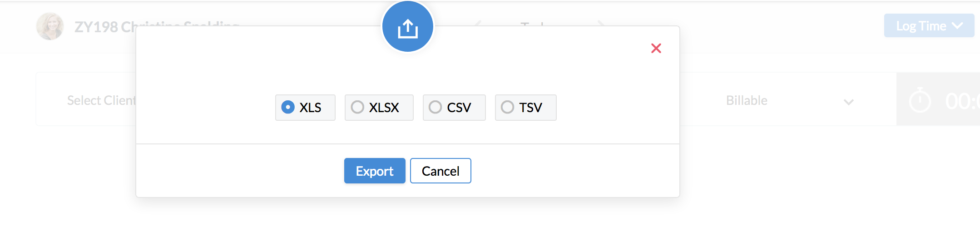Open the Select Client dropdown

coord(101,100)
